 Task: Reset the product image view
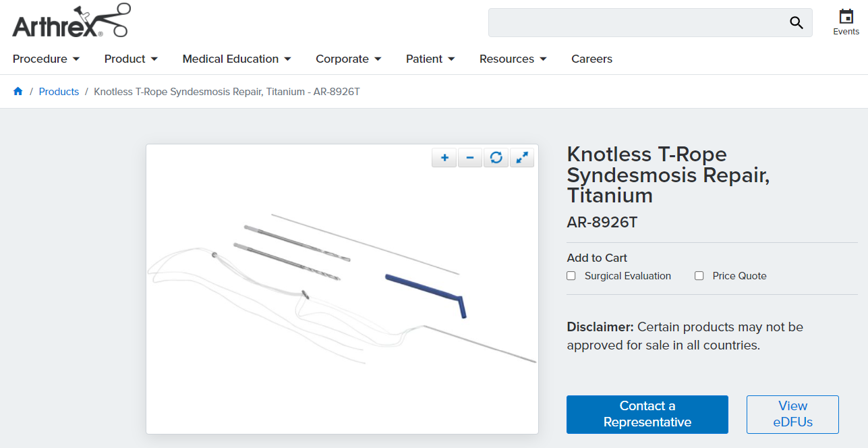point(496,158)
